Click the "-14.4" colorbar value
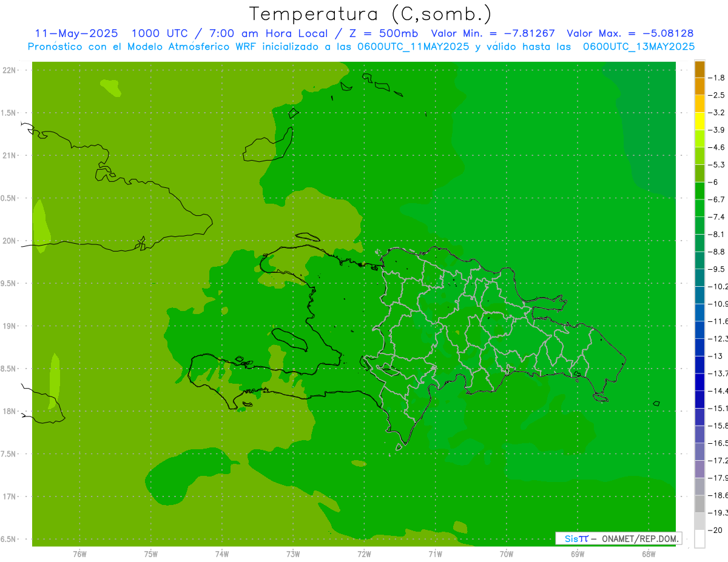The image size is (728, 562). coord(718,390)
